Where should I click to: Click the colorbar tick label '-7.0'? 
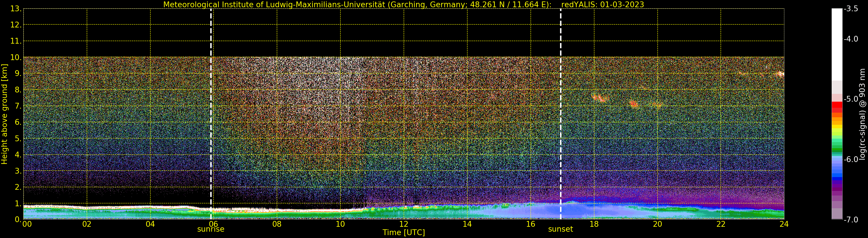pyautogui.click(x=851, y=220)
